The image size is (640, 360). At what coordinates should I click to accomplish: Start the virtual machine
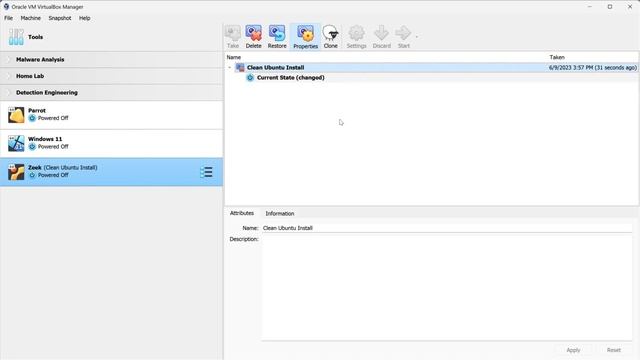pyautogui.click(x=403, y=37)
